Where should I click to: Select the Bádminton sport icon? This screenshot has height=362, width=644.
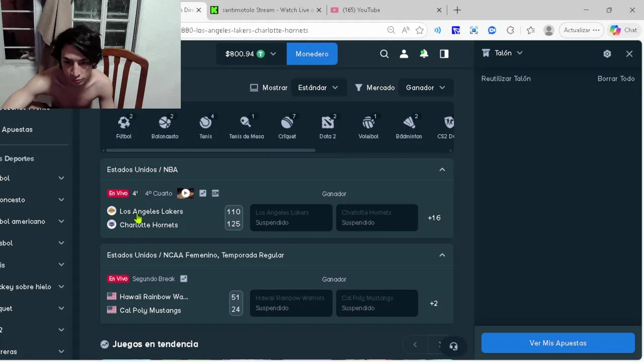coord(409,127)
